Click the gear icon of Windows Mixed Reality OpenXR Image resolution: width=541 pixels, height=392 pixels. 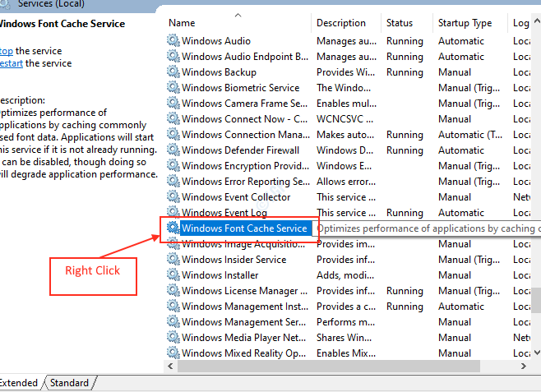point(173,353)
